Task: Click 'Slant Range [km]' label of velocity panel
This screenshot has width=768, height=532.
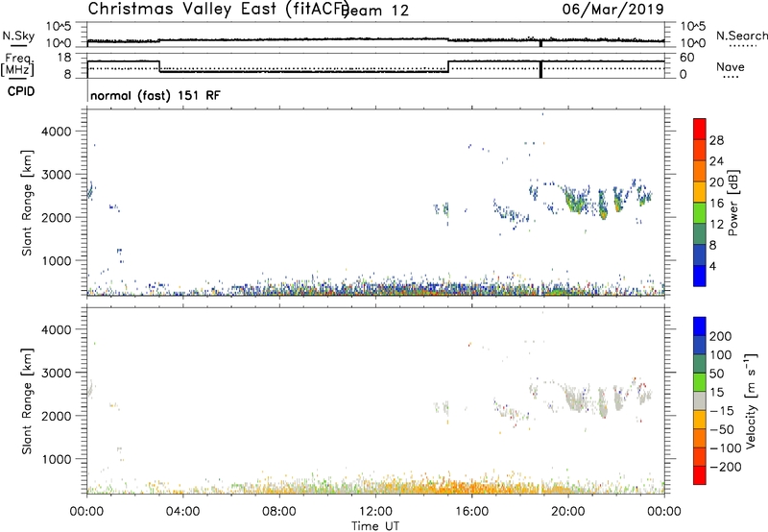Action: click(x=27, y=401)
